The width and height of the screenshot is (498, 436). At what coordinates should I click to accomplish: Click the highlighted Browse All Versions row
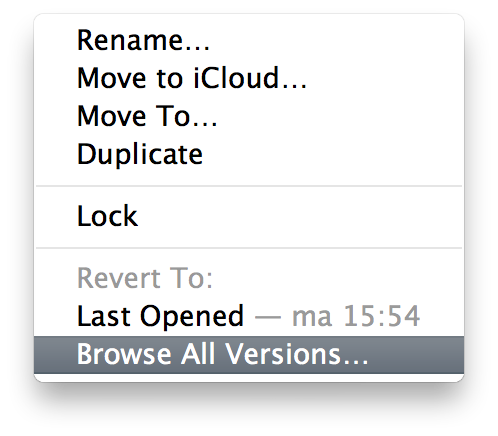[249, 354]
